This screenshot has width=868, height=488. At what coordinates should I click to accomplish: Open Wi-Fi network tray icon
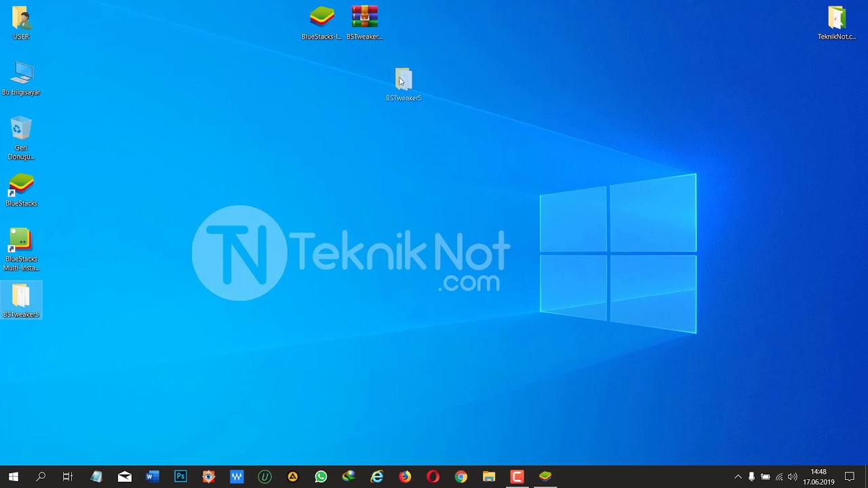click(779, 477)
